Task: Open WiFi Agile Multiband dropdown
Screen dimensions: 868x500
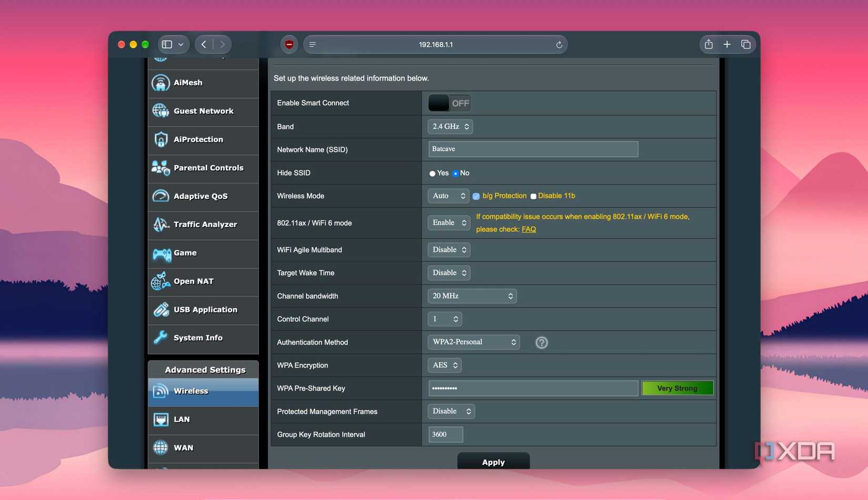Action: pos(449,250)
